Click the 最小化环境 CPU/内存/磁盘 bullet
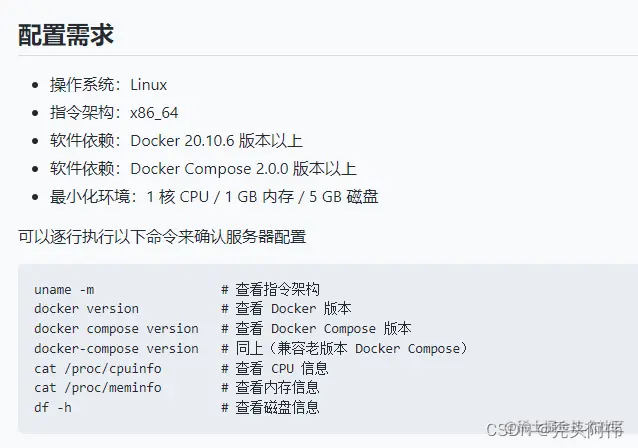Image resolution: width=638 pixels, height=448 pixels. point(214,197)
